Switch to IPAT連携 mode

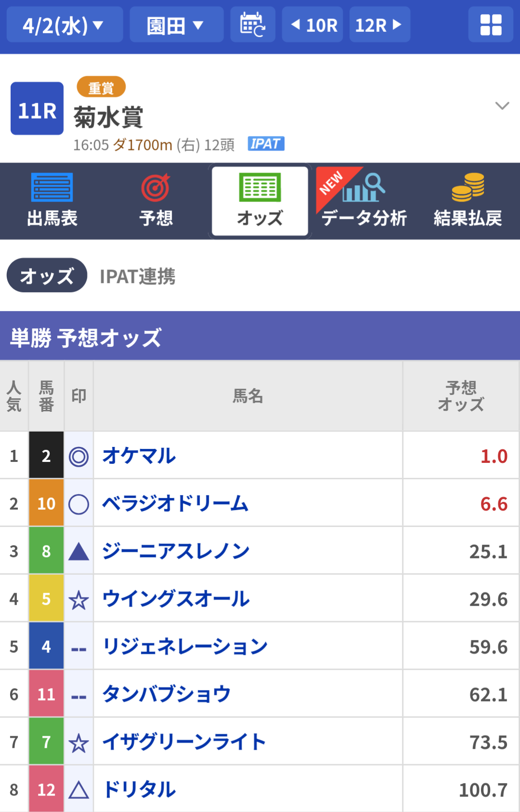pos(137,276)
